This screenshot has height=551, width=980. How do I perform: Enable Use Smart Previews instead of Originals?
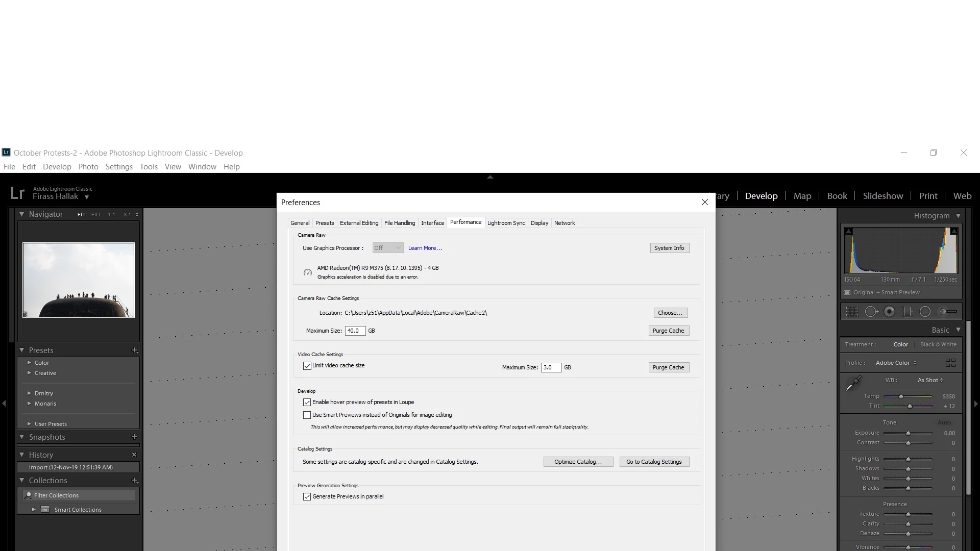point(307,415)
